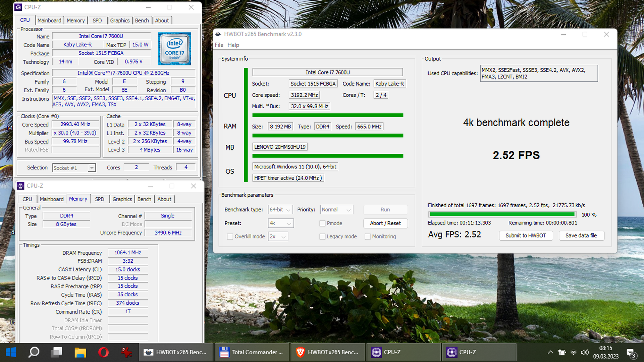644x362 pixels.
Task: Click Abort / Reset button
Action: coord(385,223)
